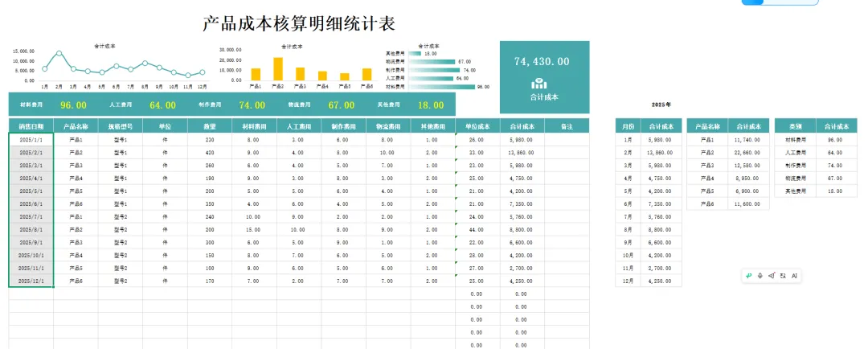868x349 pixels.
Task: Click the translate icon in floating toolbar
Action: [783, 275]
